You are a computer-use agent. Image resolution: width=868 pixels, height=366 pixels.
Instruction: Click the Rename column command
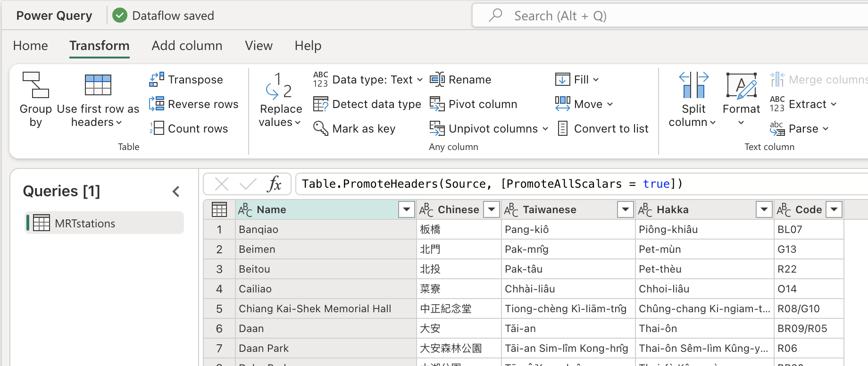pos(460,79)
